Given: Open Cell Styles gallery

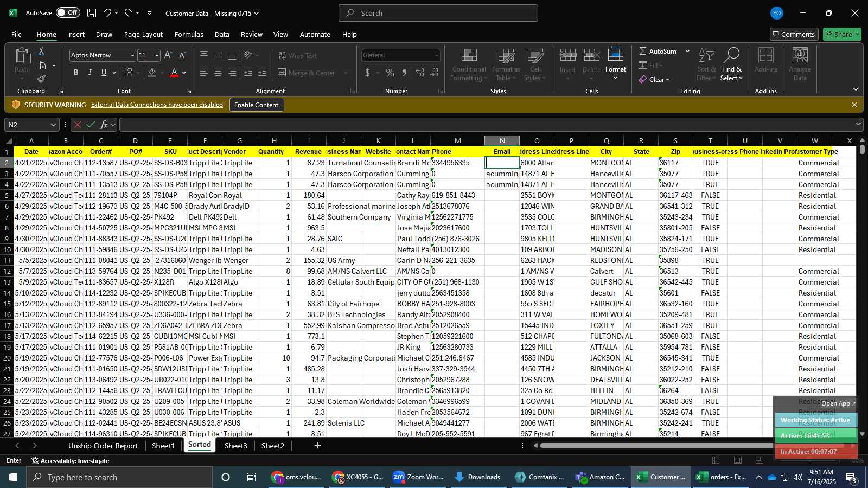Looking at the screenshot, I should (x=535, y=64).
